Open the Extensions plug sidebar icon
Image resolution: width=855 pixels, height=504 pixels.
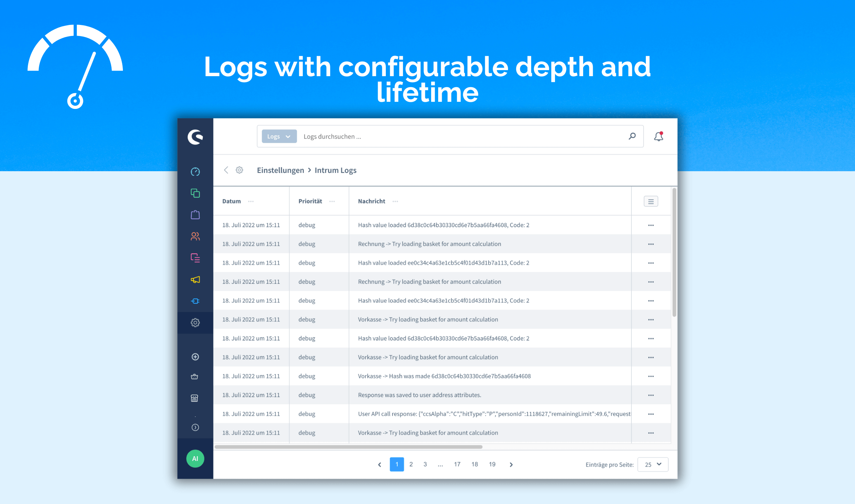(195, 301)
